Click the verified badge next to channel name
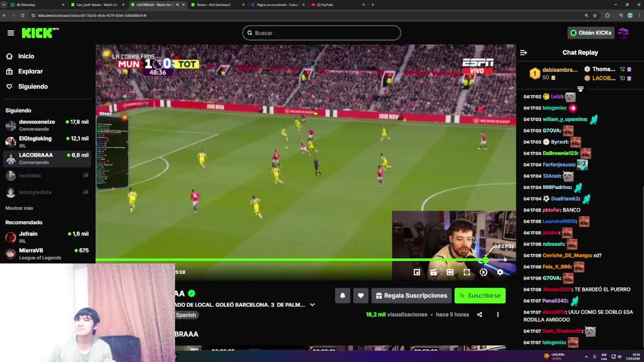This screenshot has width=644, height=362. 191,293
